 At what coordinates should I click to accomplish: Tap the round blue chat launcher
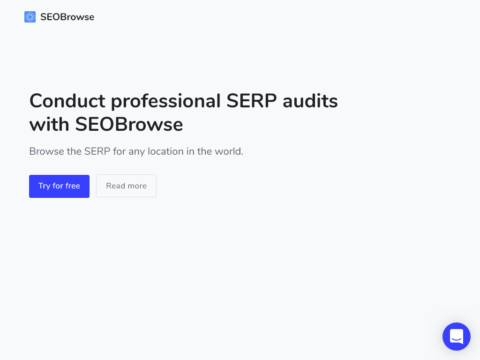456,336
